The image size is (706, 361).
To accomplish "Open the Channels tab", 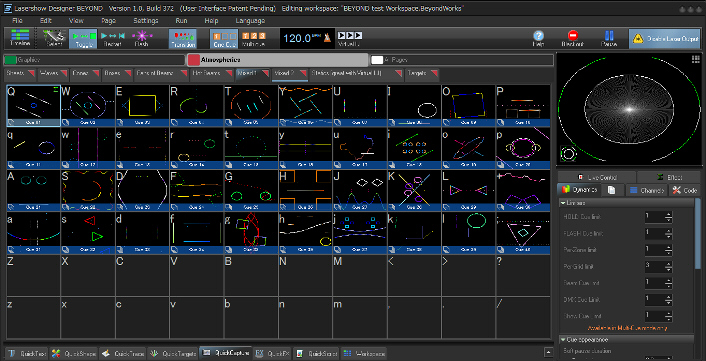I will click(x=647, y=190).
